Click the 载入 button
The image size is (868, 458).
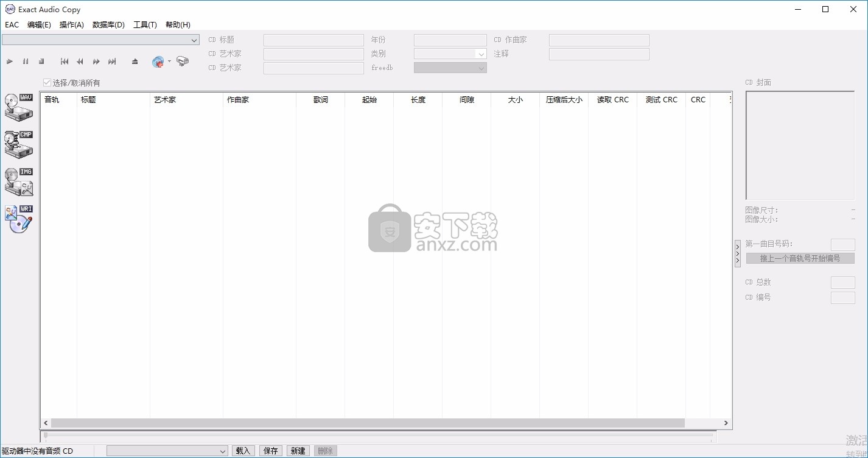(x=243, y=451)
